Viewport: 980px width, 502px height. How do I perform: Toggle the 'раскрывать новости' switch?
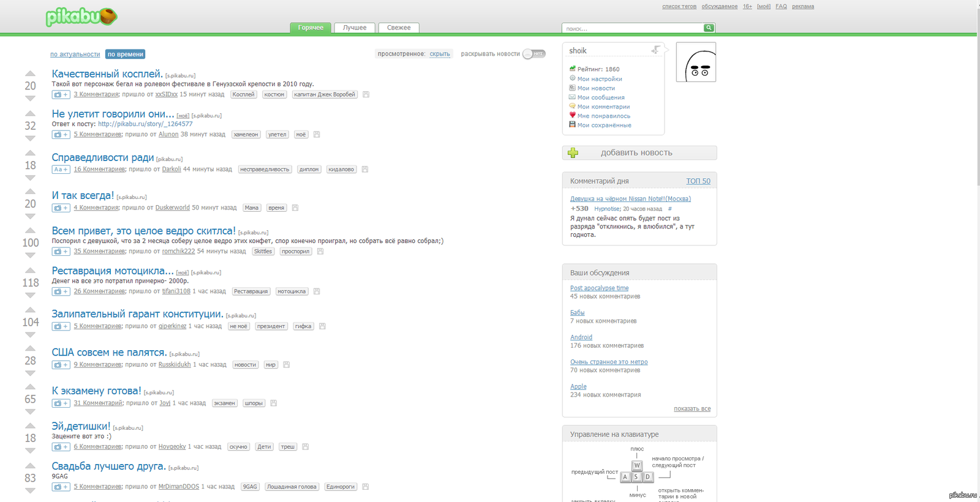click(533, 54)
